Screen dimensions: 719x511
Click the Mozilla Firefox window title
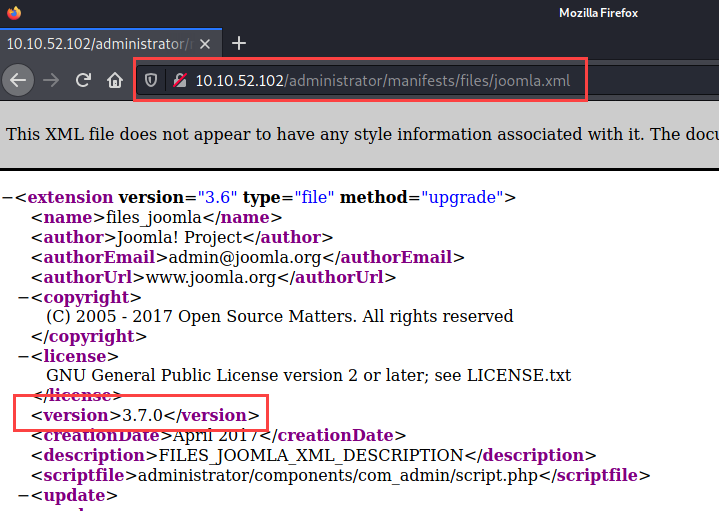[598, 13]
